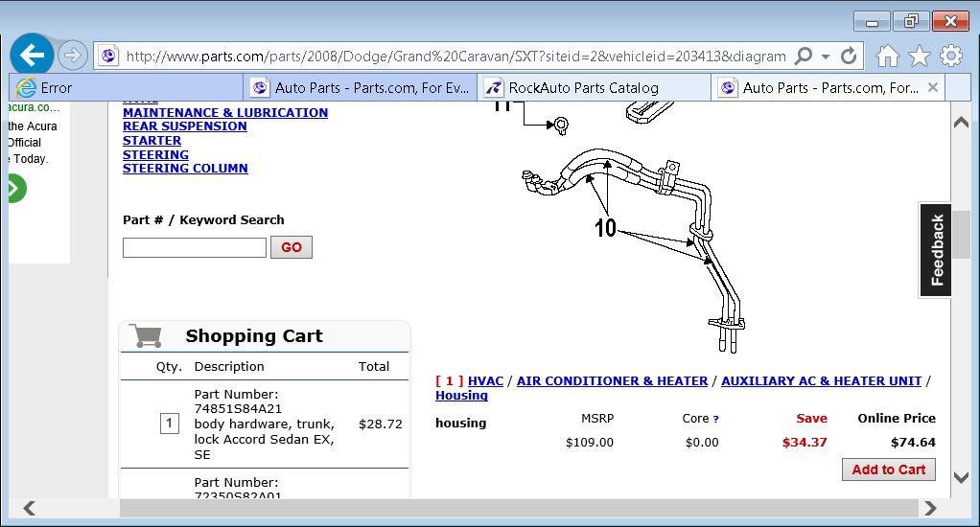Open Favorites star icon

919,57
